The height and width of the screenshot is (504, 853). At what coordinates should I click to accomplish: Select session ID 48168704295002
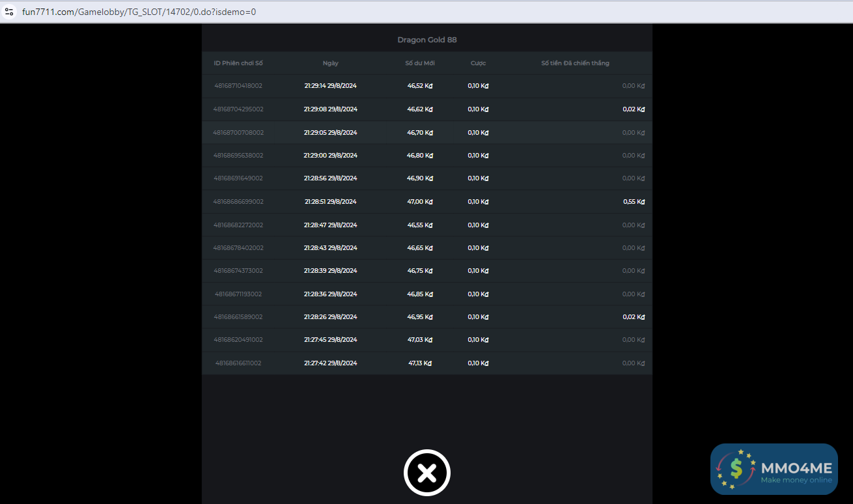238,109
